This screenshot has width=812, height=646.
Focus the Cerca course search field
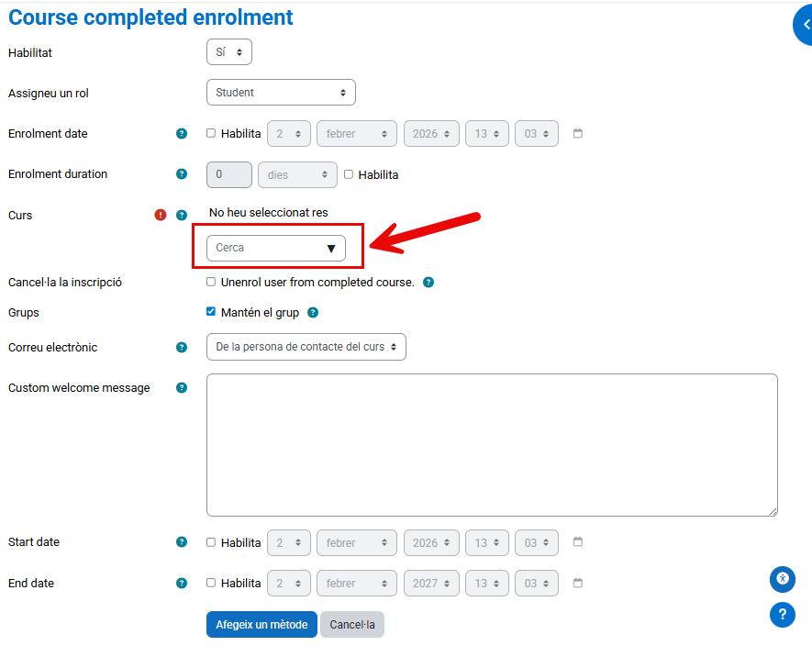pyautogui.click(x=266, y=248)
